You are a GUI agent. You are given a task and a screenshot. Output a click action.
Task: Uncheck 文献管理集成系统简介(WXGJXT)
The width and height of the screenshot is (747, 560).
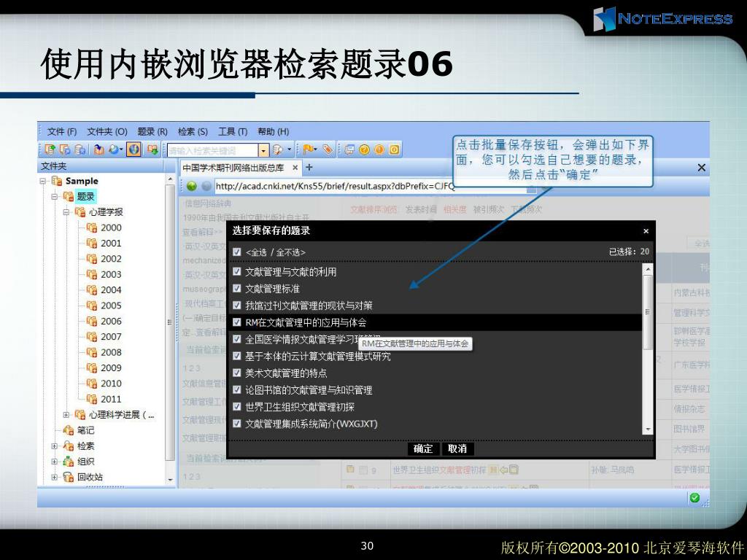(237, 424)
